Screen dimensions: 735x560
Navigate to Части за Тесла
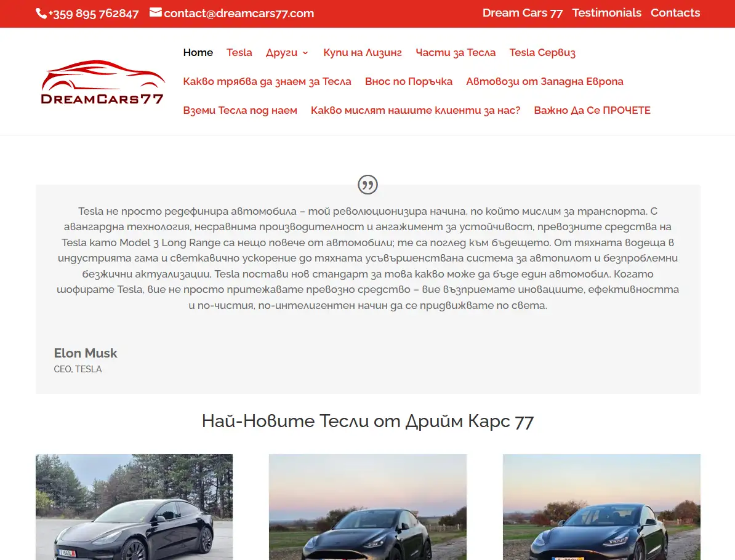tap(456, 52)
